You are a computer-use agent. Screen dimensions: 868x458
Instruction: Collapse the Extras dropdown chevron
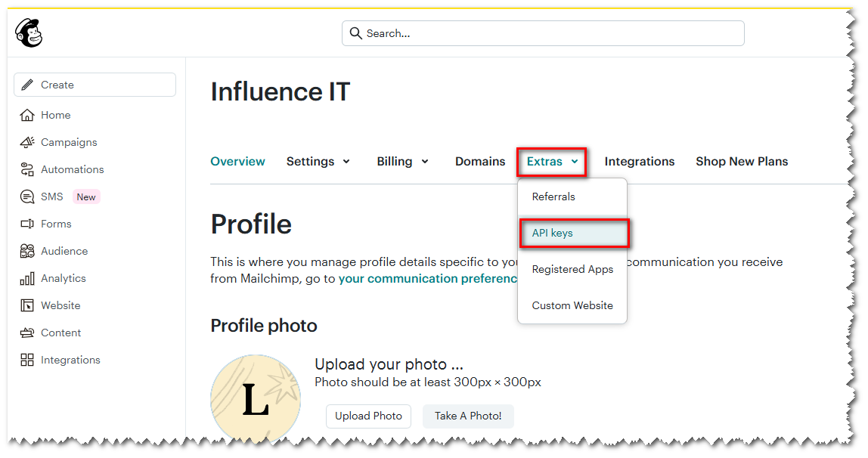coord(575,162)
